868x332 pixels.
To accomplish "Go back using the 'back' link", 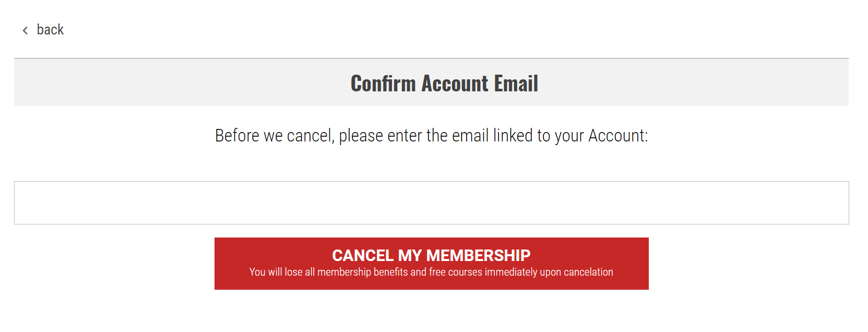I will tap(50, 30).
